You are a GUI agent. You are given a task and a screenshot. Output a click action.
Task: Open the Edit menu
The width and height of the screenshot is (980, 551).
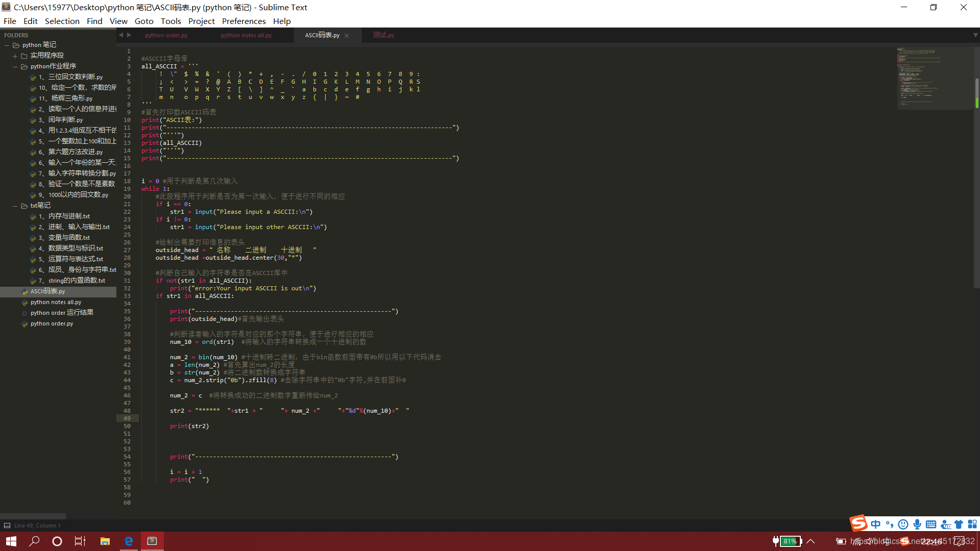pyautogui.click(x=31, y=21)
